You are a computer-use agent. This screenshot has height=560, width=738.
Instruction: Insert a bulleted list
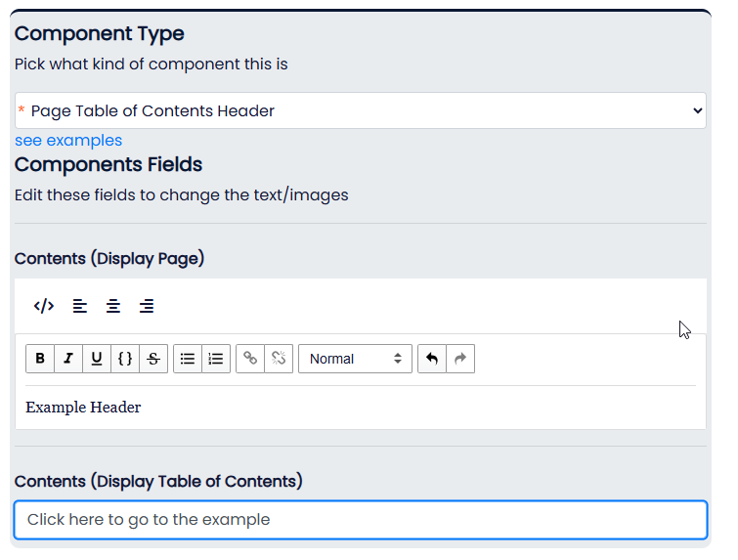click(188, 359)
